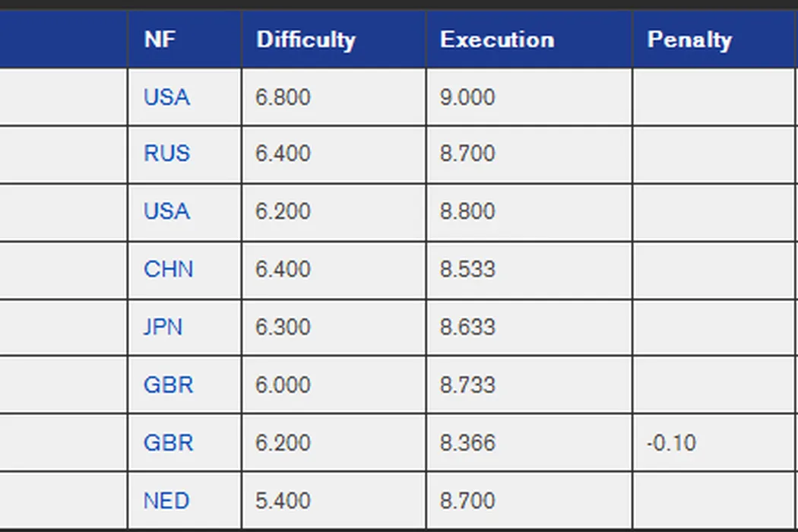This screenshot has height=532, width=798.
Task: Open the USA link beside 6.800 difficulty
Action: [x=166, y=97]
